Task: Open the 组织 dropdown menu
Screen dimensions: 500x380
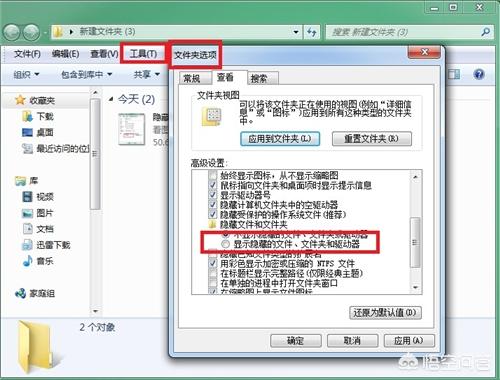Action: click(26, 75)
